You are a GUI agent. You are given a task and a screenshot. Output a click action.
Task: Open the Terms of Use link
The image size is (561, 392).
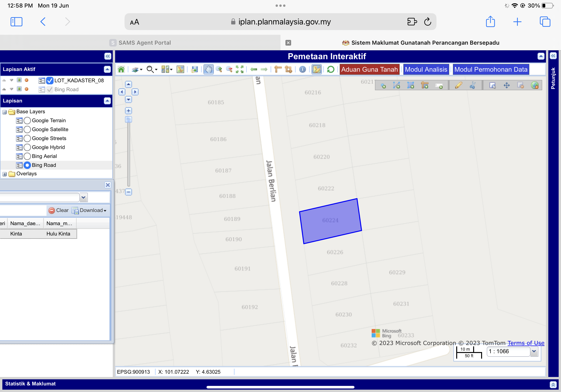click(x=526, y=343)
